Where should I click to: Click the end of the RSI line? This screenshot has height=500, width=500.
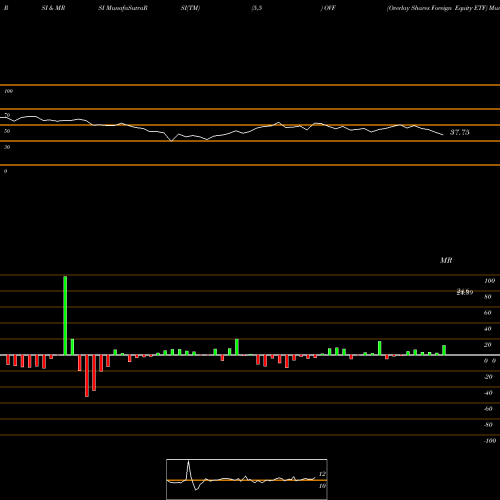pos(443,135)
